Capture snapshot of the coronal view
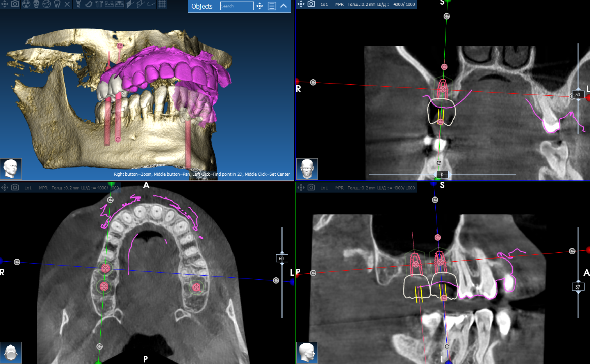Viewport: 590px width, 364px height. [311, 4]
